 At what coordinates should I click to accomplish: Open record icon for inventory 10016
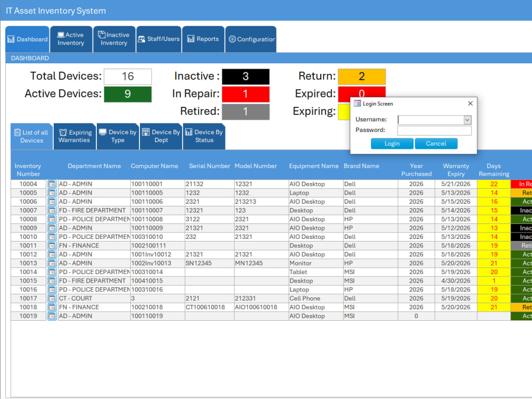pos(52,290)
